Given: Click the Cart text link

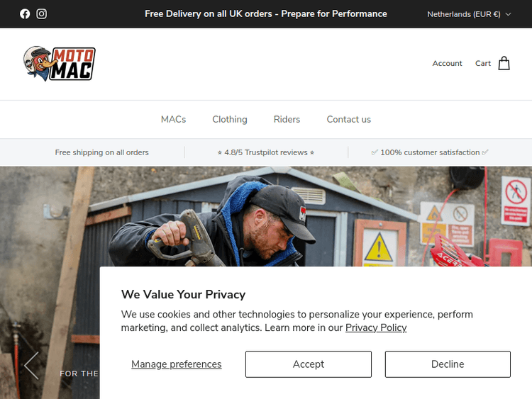Looking at the screenshot, I should [483, 63].
